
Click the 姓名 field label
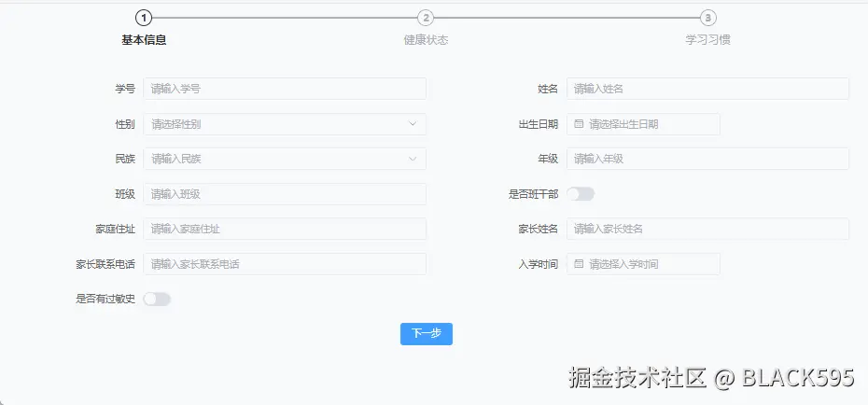548,89
